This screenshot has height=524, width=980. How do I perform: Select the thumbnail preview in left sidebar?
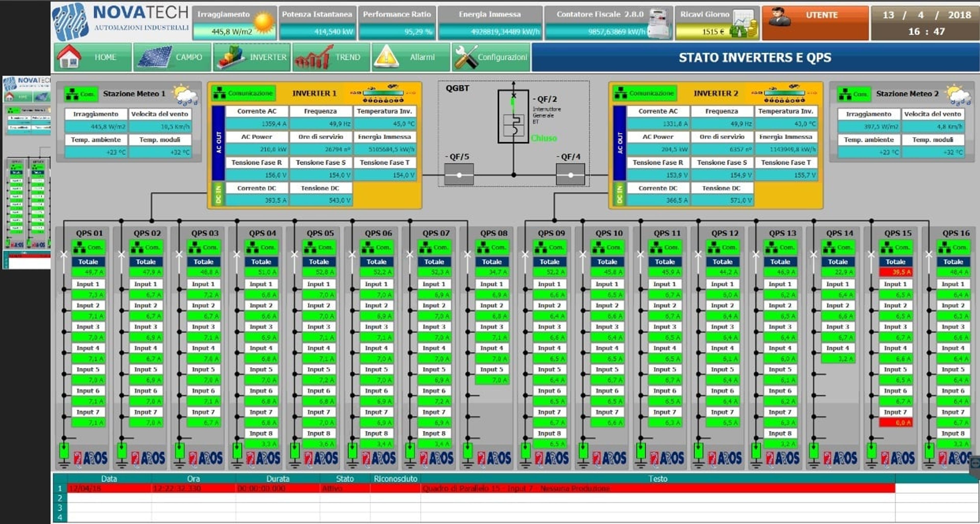(27, 173)
